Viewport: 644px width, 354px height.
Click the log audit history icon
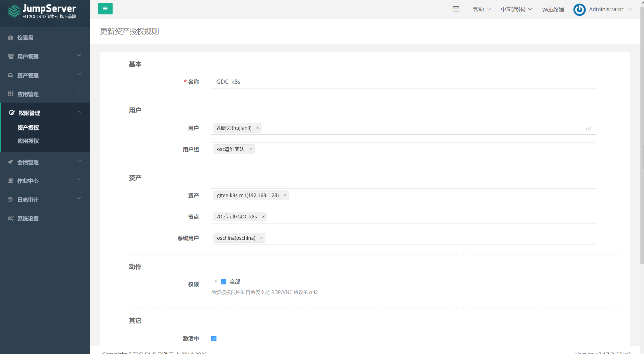(10, 199)
